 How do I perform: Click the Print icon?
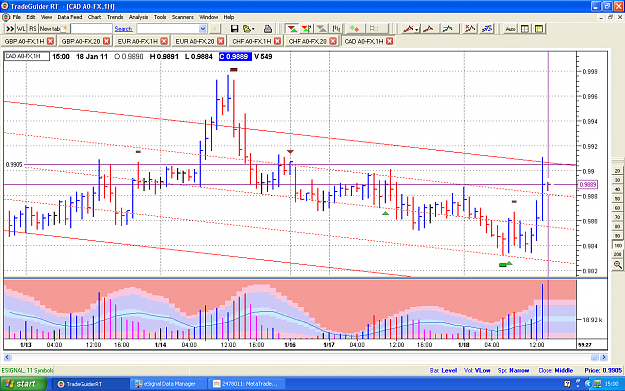tap(268, 29)
